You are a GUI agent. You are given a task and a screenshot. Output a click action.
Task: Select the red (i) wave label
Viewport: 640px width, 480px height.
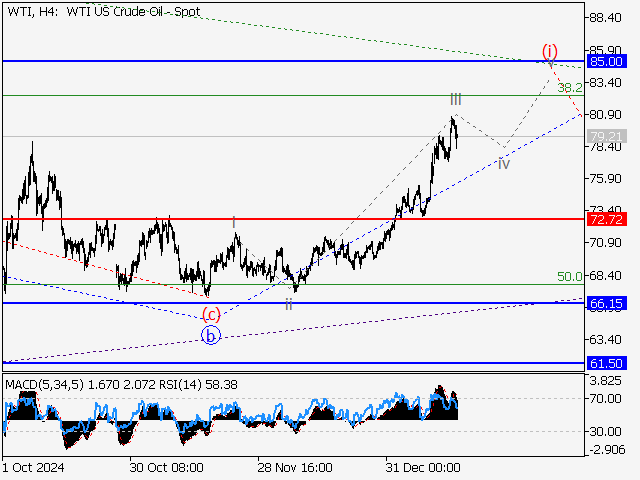[x=550, y=50]
